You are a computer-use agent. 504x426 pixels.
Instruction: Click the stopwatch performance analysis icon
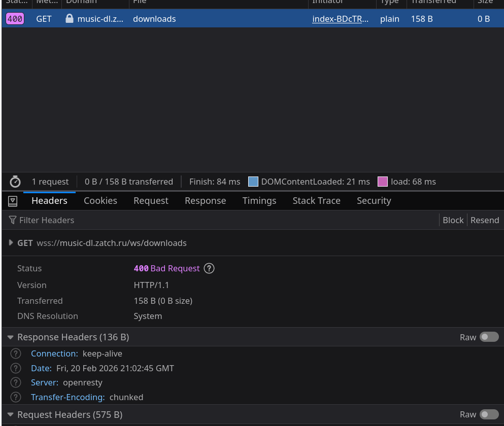tap(15, 182)
